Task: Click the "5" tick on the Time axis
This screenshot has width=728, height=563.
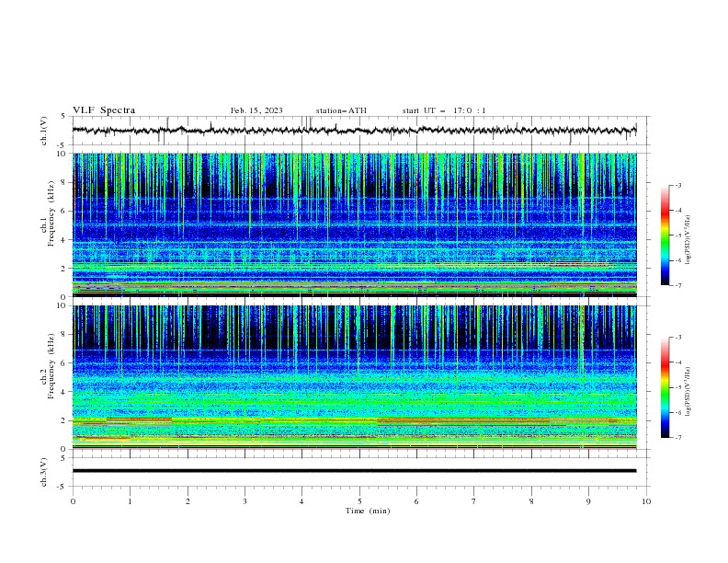Action: tap(359, 501)
